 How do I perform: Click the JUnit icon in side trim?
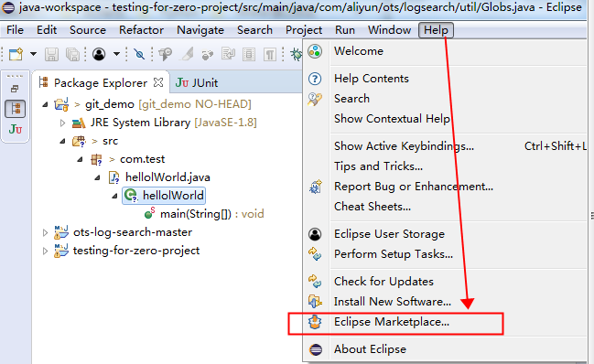pos(16,129)
